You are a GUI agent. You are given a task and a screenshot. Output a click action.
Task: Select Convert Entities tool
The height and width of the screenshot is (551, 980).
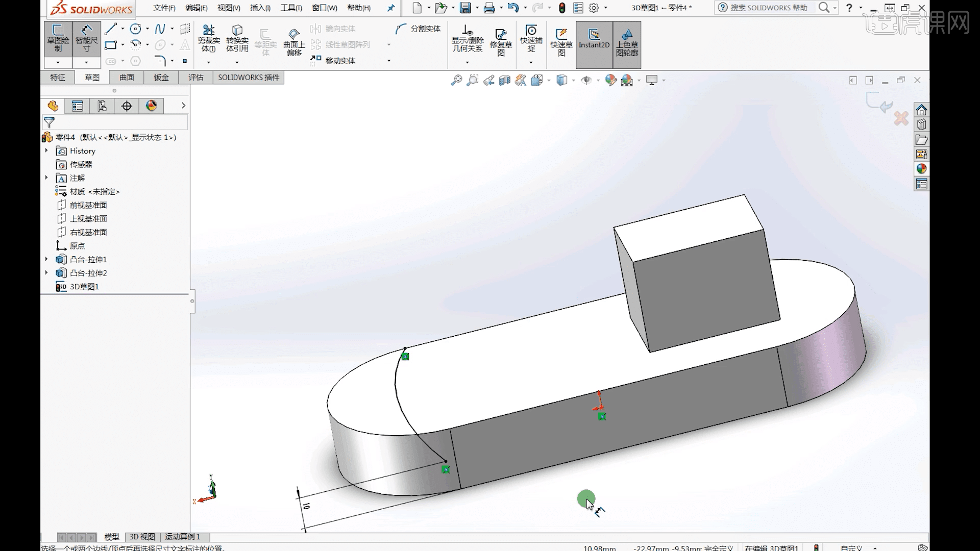point(237,39)
